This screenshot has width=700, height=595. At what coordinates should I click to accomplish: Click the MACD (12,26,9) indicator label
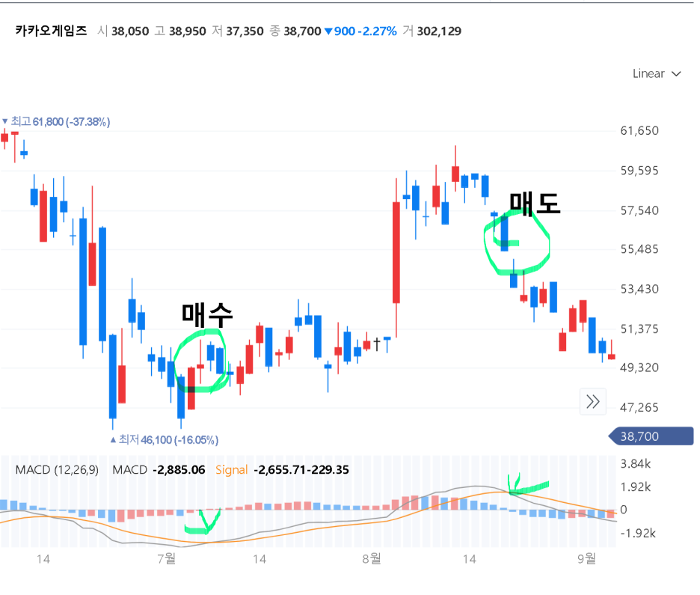coord(57,470)
